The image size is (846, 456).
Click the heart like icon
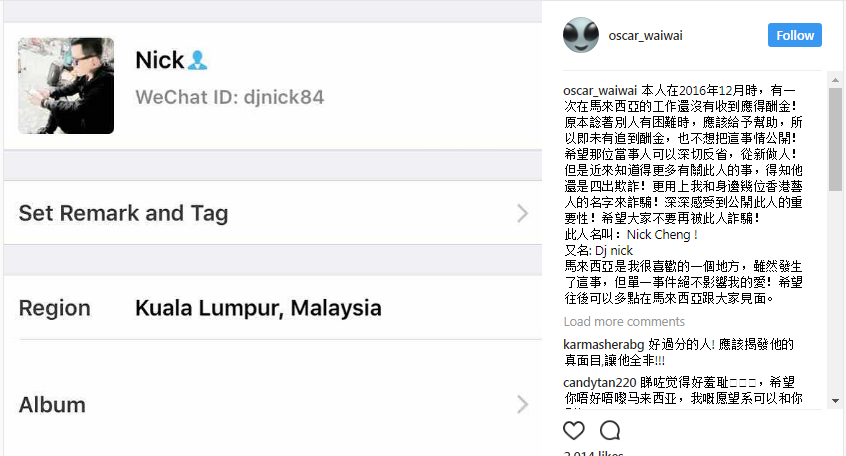[574, 431]
